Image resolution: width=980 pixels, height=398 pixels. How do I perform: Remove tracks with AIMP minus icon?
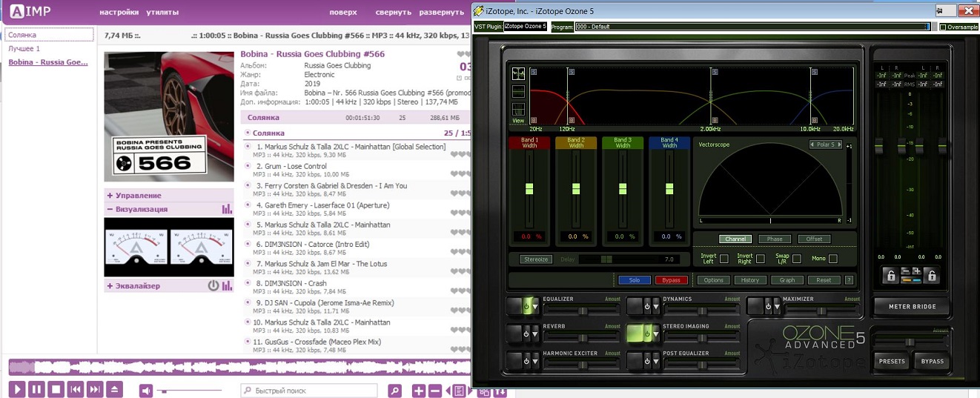435,391
